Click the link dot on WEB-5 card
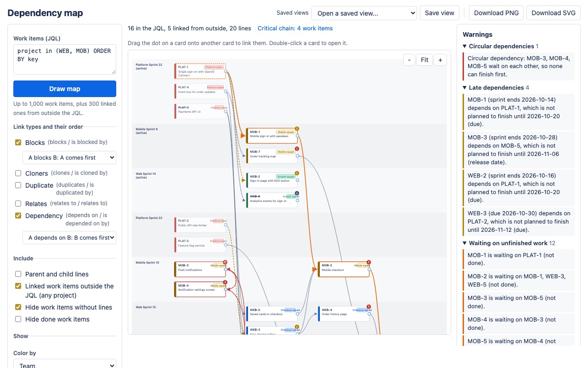The height and width of the screenshot is (368, 588). [x=297, y=314]
